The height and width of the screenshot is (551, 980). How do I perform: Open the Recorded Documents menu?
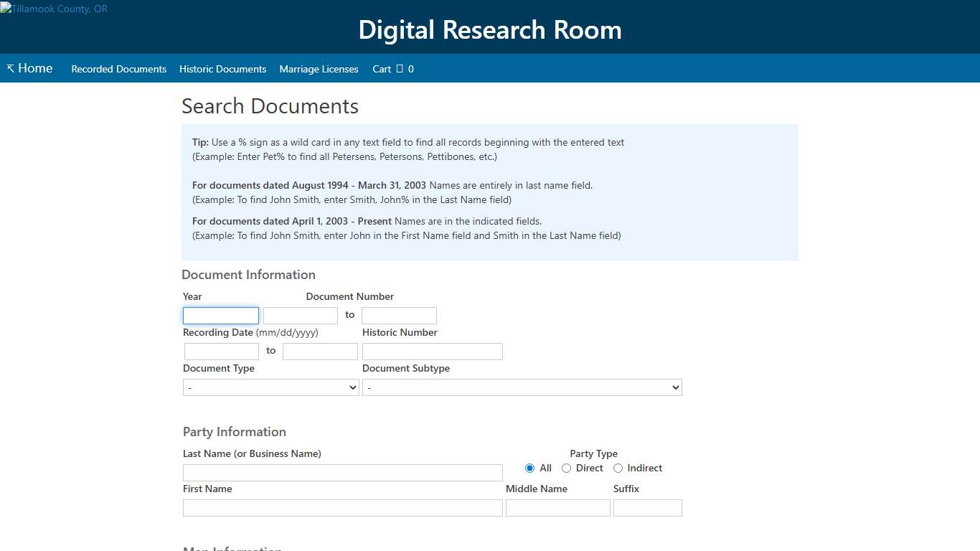[x=118, y=69]
